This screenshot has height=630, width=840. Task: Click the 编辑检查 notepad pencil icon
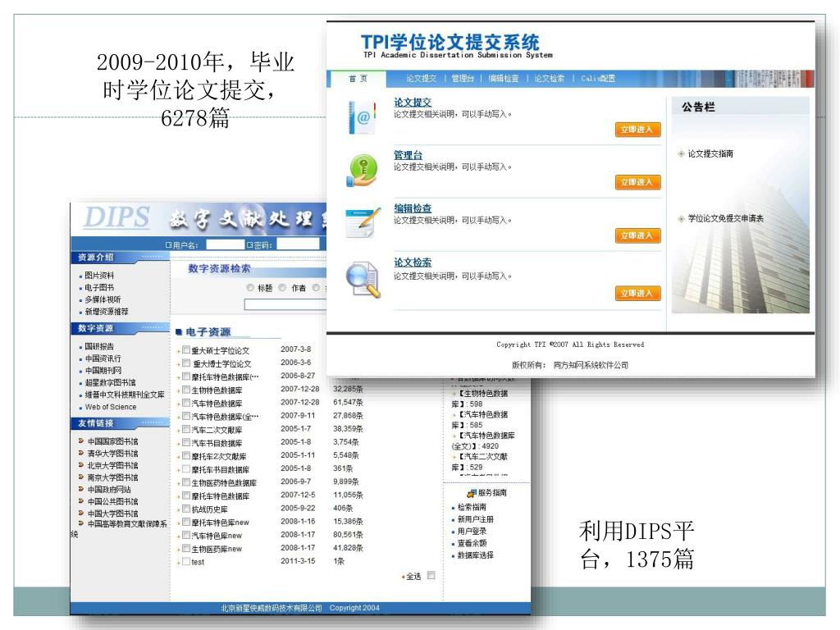point(362,222)
